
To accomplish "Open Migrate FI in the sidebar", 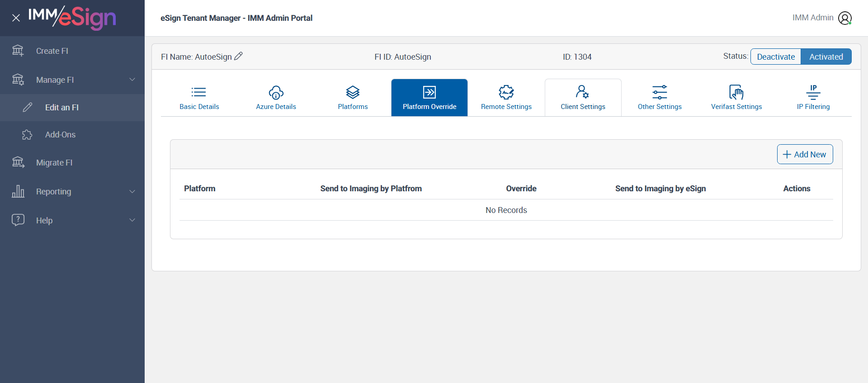I will 72,162.
